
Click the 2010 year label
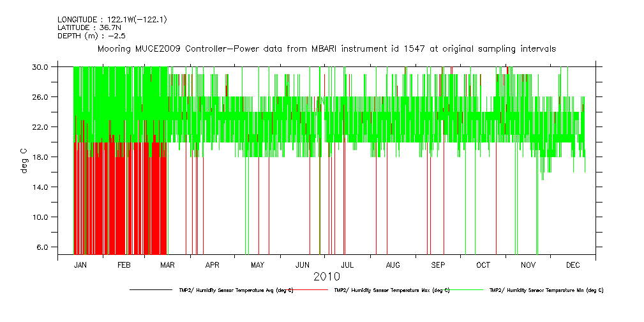click(x=326, y=277)
